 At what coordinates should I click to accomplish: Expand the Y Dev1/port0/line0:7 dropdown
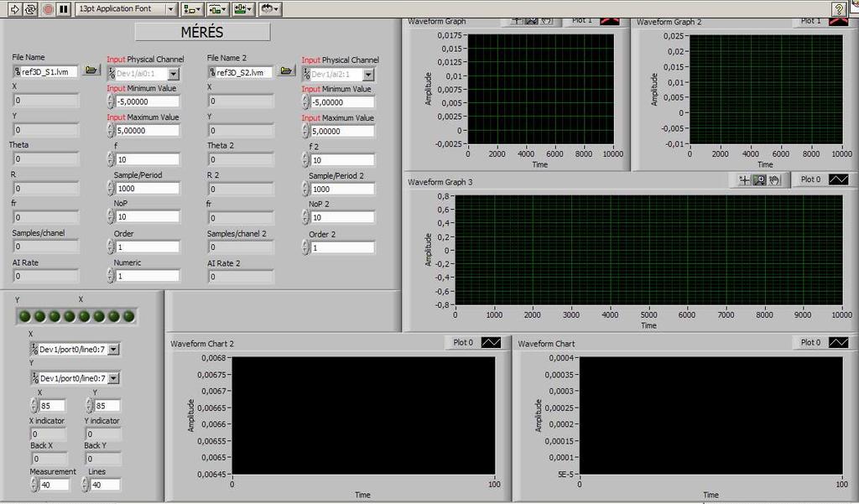(113, 378)
